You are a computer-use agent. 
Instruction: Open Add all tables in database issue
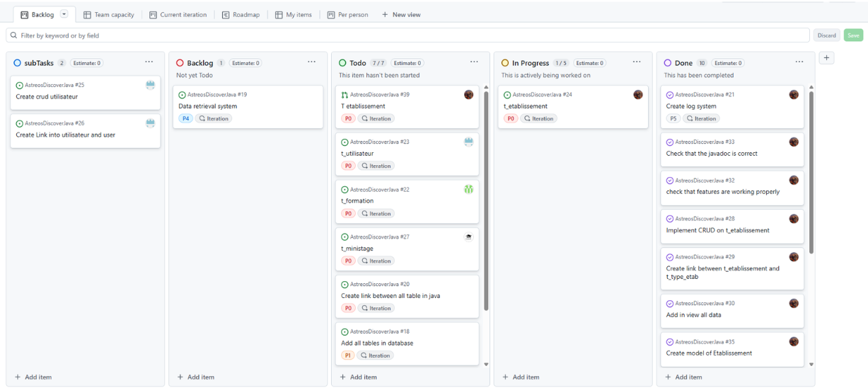pyautogui.click(x=377, y=343)
